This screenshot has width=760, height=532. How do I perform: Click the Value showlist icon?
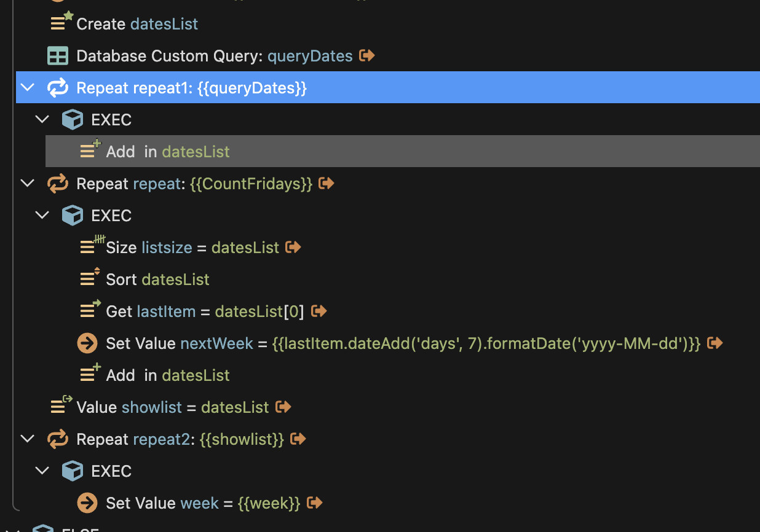click(60, 407)
